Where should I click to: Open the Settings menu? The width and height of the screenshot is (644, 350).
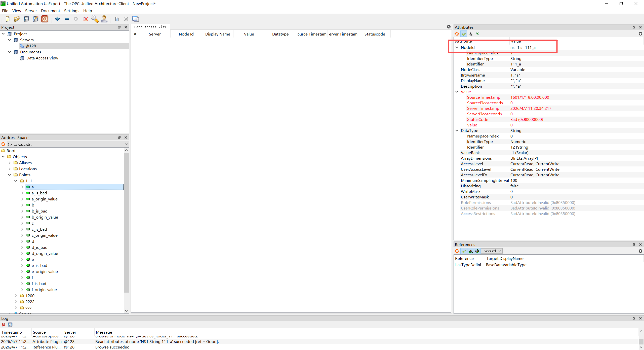72,11
